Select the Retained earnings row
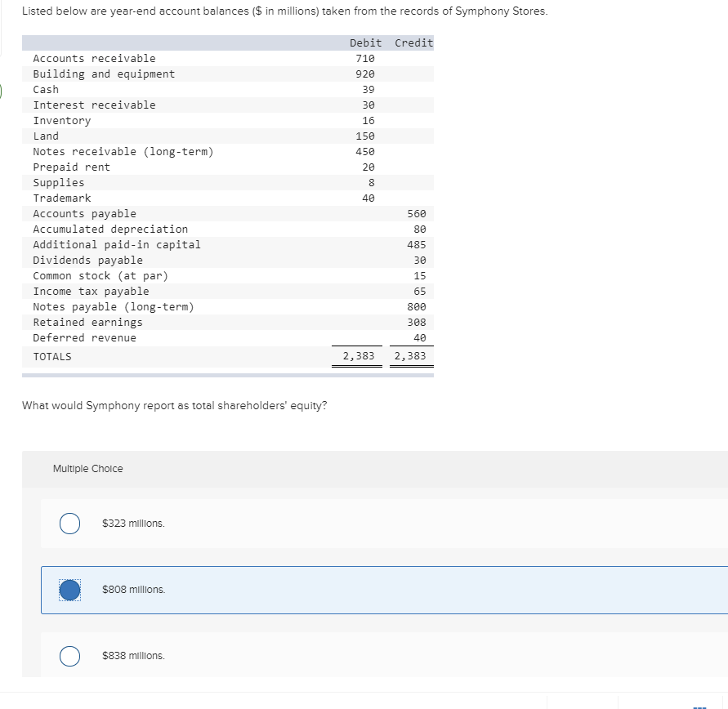728x709 pixels. click(163, 322)
